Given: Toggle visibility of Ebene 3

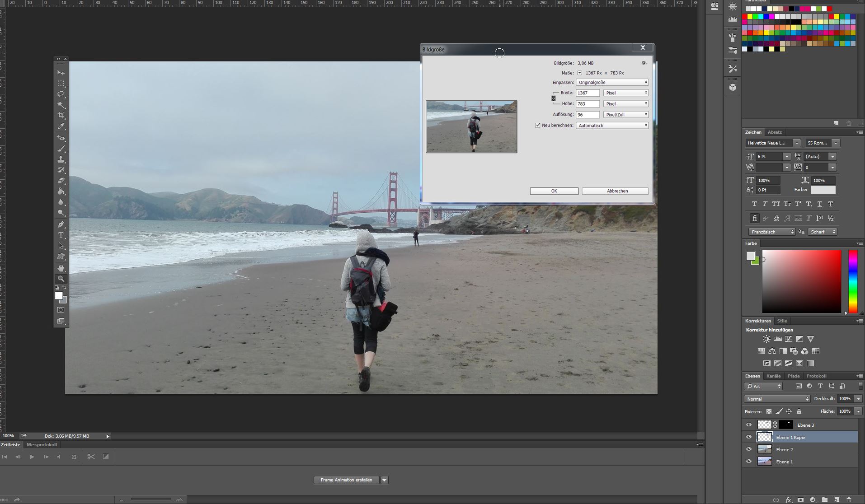Looking at the screenshot, I should click(749, 425).
